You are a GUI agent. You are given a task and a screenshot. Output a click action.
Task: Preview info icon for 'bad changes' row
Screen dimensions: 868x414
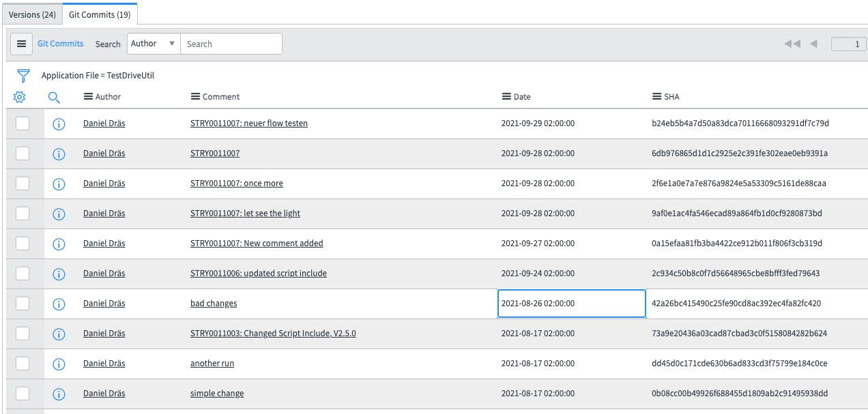(59, 304)
